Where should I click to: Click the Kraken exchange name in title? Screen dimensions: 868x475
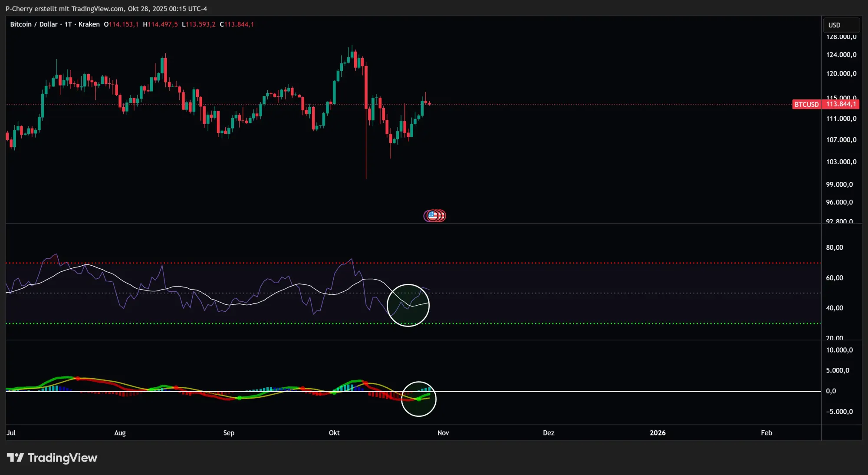coord(89,24)
